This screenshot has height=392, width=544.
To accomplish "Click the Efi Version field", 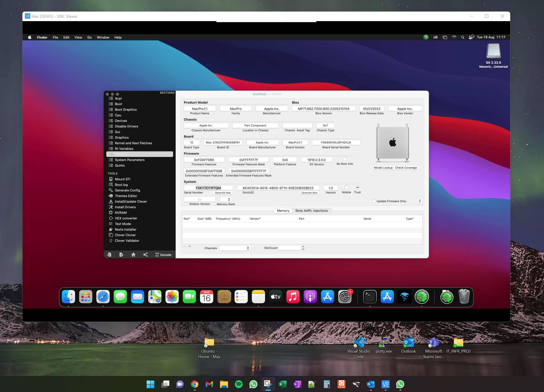I will tap(316, 160).
